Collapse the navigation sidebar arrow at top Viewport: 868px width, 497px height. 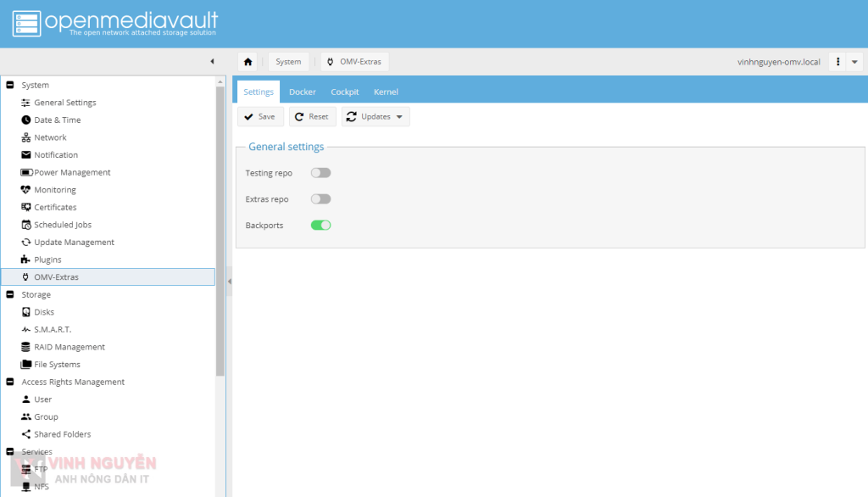(212, 62)
